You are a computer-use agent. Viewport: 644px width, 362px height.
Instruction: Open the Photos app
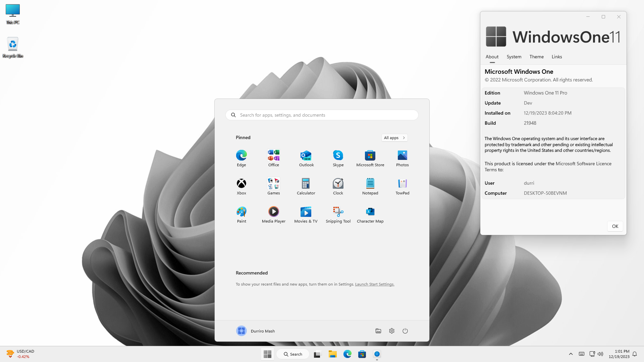(402, 158)
